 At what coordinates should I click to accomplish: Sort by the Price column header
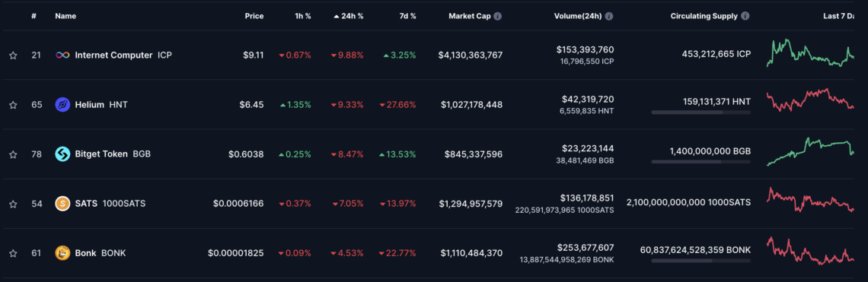(x=254, y=16)
